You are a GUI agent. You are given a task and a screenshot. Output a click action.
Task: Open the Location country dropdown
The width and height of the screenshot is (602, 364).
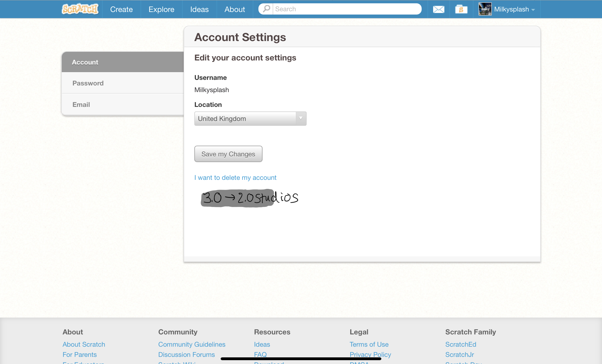pos(250,119)
